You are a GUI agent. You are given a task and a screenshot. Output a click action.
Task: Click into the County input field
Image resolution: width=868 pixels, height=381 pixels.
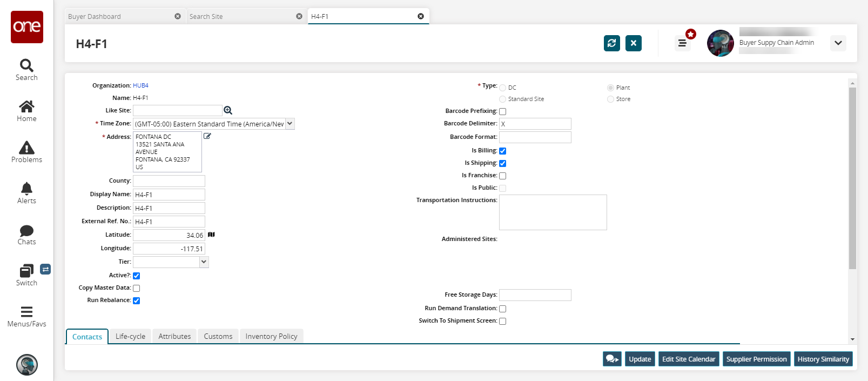[169, 181]
